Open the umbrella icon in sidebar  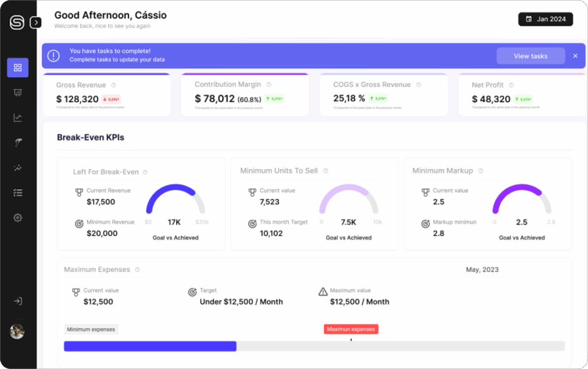(x=18, y=143)
